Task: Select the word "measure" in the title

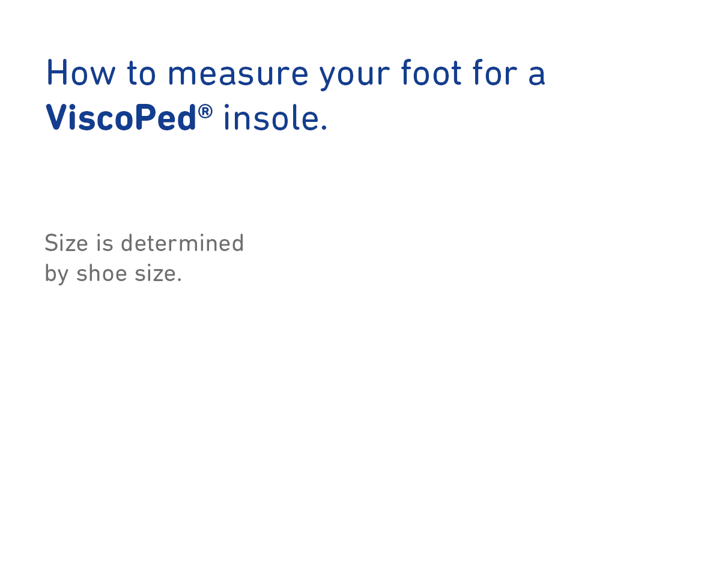Action: 237,73
